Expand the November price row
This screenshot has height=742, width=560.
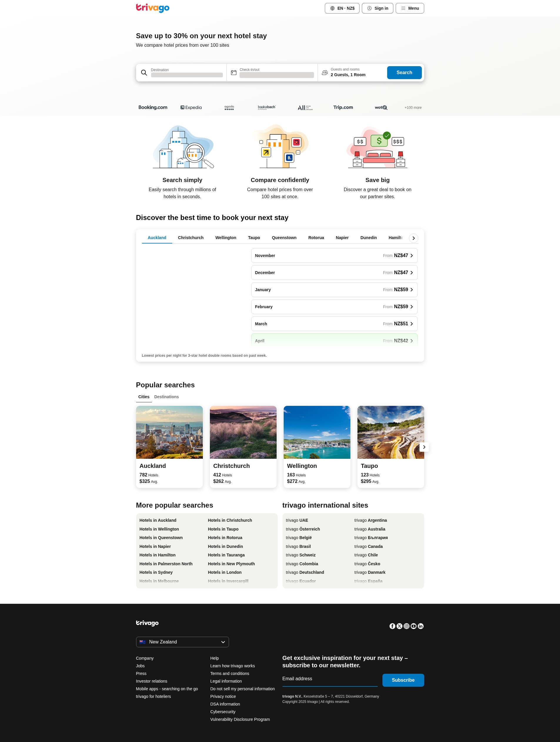point(334,256)
